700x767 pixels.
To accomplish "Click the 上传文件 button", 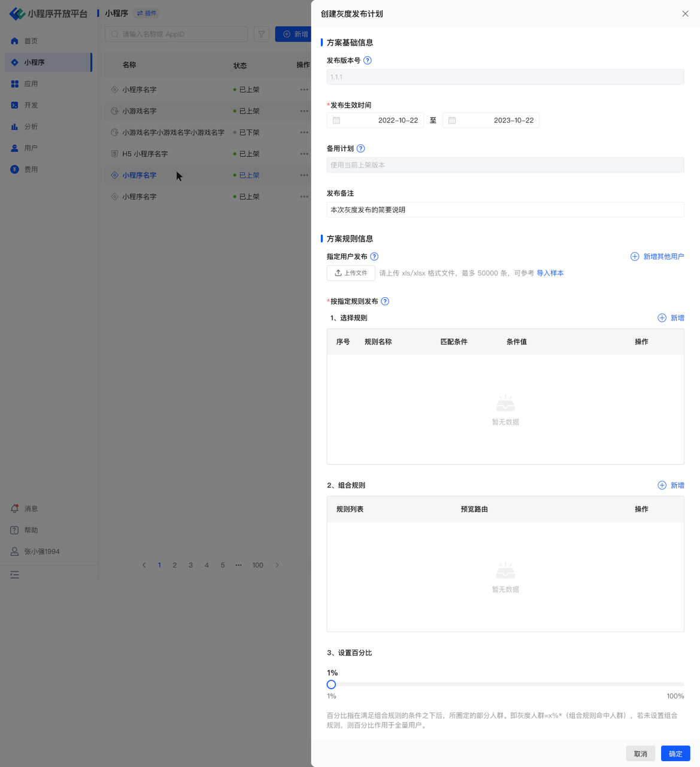I will tap(351, 273).
